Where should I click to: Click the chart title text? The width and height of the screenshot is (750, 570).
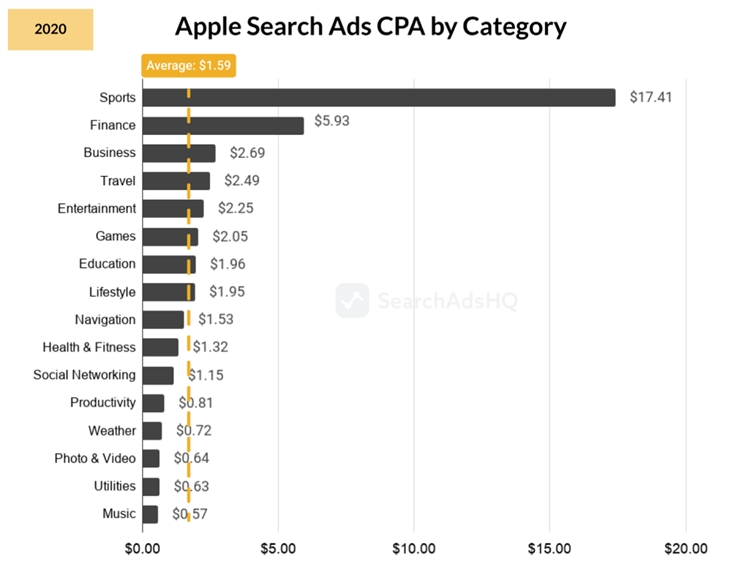point(370,27)
